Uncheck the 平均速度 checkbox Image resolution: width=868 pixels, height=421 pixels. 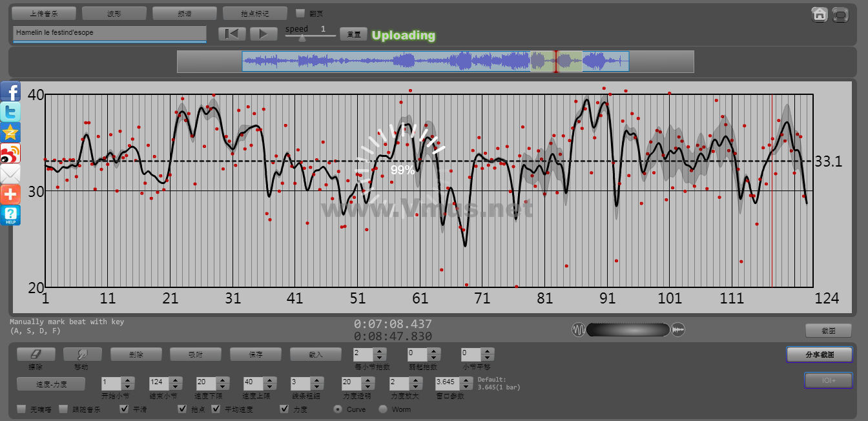[x=216, y=409]
